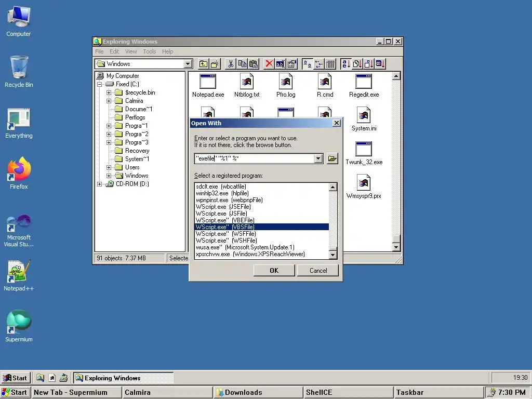532x399 pixels.
Task: Click the Supermium desktop shortcut
Action: [x=19, y=326]
